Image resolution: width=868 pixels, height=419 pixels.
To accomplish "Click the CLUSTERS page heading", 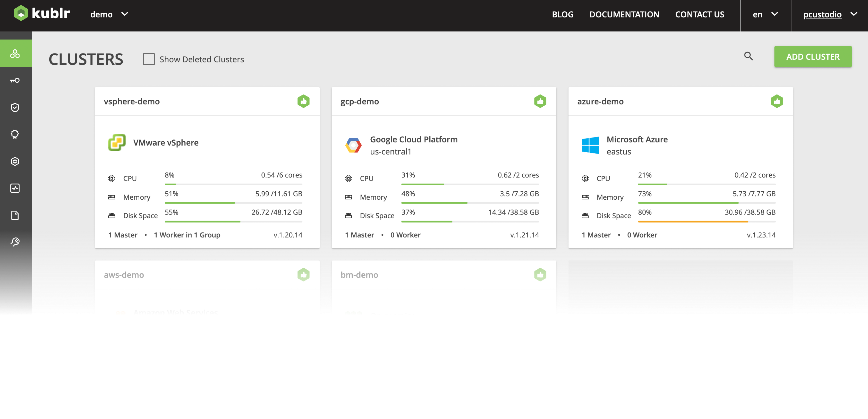I will click(x=86, y=59).
